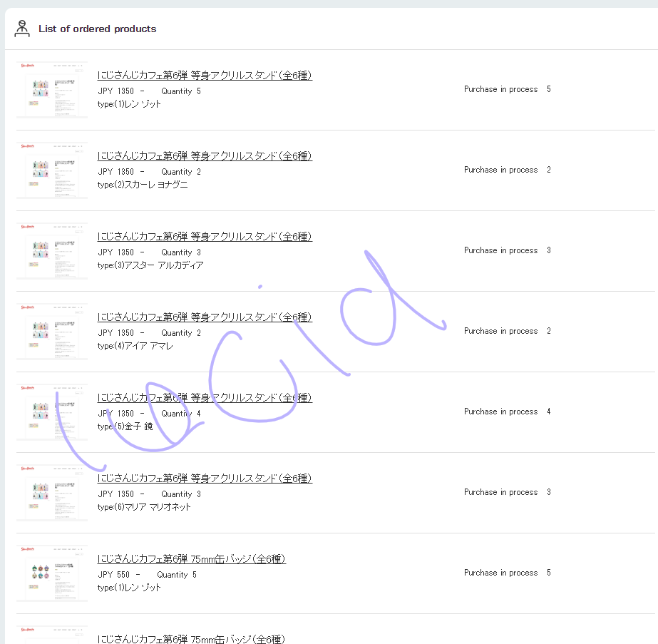Click Purchase in process for type (4)アイア アマレ
The width and height of the screenshot is (658, 644).
click(500, 331)
